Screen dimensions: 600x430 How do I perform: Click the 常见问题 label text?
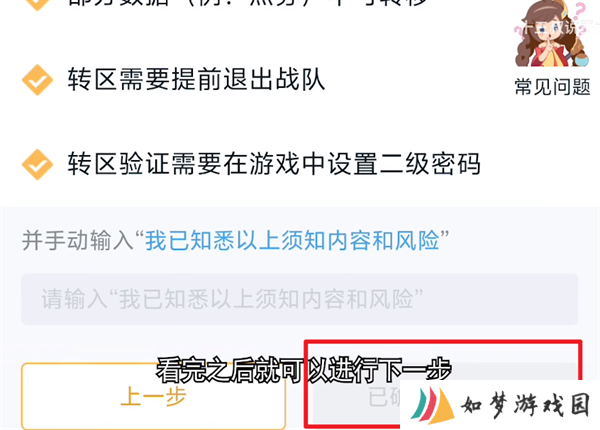552,87
